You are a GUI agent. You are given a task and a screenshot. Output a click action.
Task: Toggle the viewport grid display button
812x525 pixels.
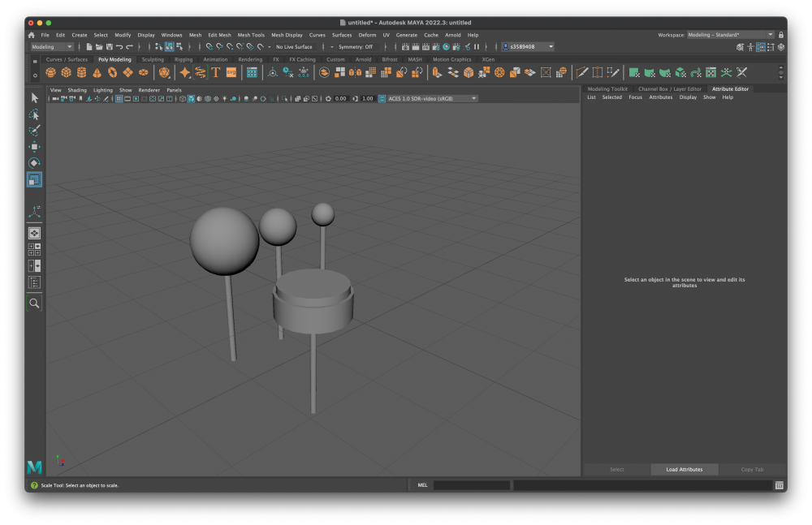[119, 99]
